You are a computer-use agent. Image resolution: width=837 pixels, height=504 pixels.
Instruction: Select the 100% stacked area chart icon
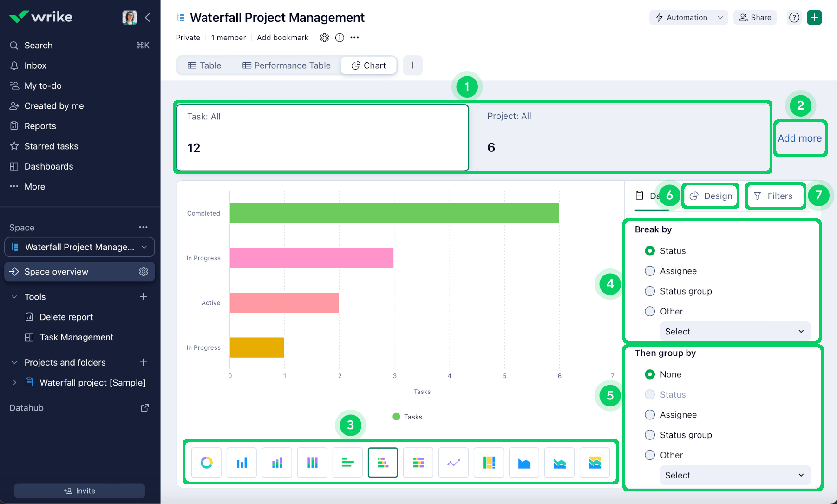[595, 463]
